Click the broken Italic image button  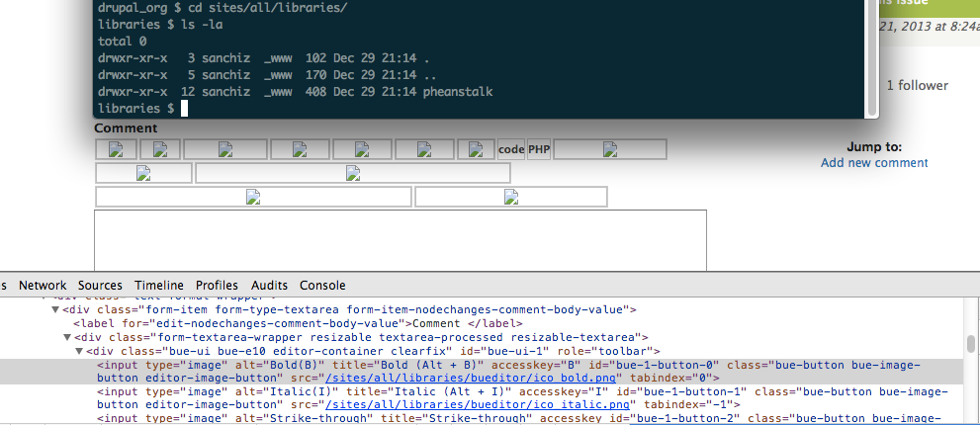point(159,149)
